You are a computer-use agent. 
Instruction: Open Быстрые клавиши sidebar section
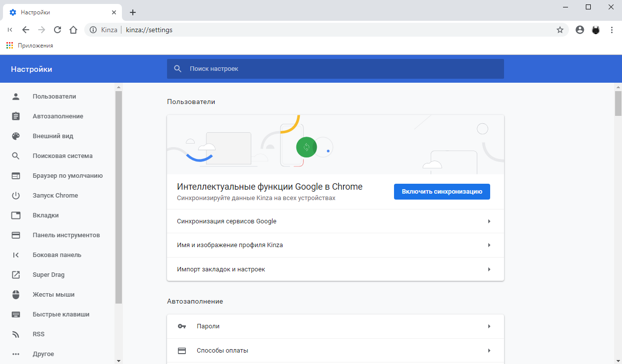pyautogui.click(x=61, y=314)
